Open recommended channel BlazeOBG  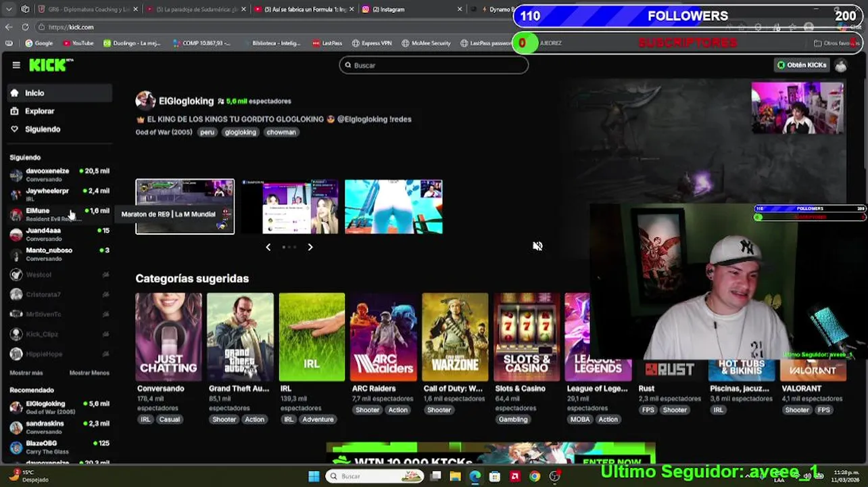pos(59,447)
